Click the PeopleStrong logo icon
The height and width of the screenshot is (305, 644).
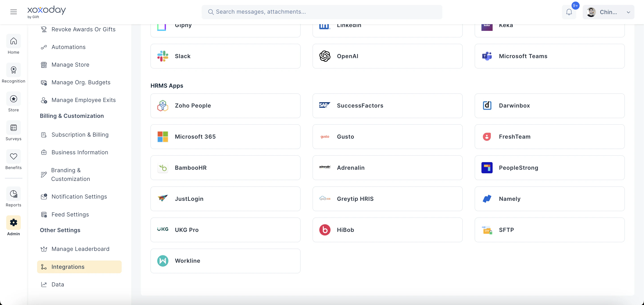[x=487, y=168]
